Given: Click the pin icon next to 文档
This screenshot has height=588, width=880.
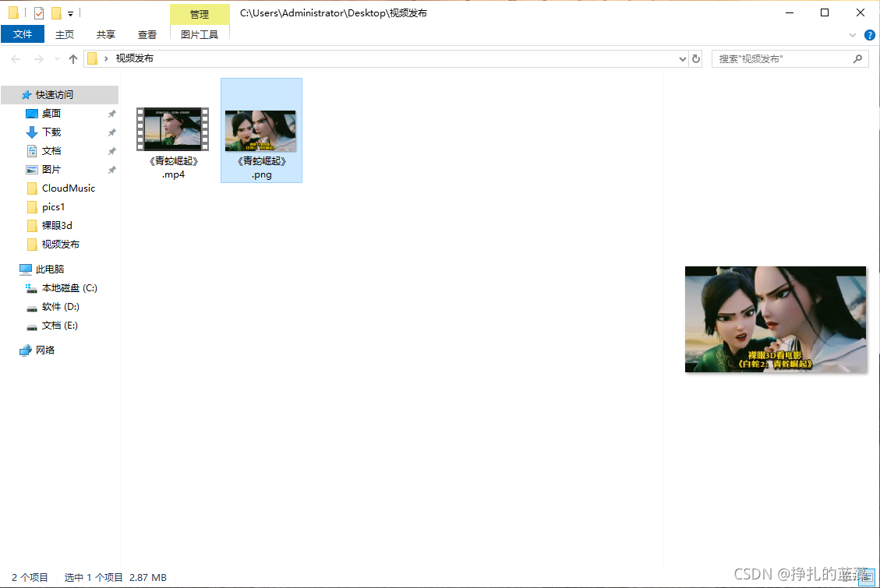Looking at the screenshot, I should (111, 151).
